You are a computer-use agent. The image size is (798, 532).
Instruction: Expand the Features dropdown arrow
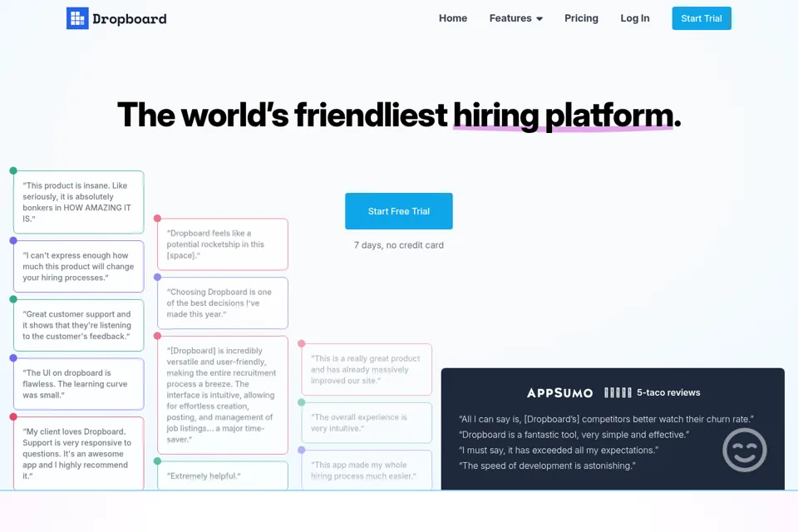point(539,19)
